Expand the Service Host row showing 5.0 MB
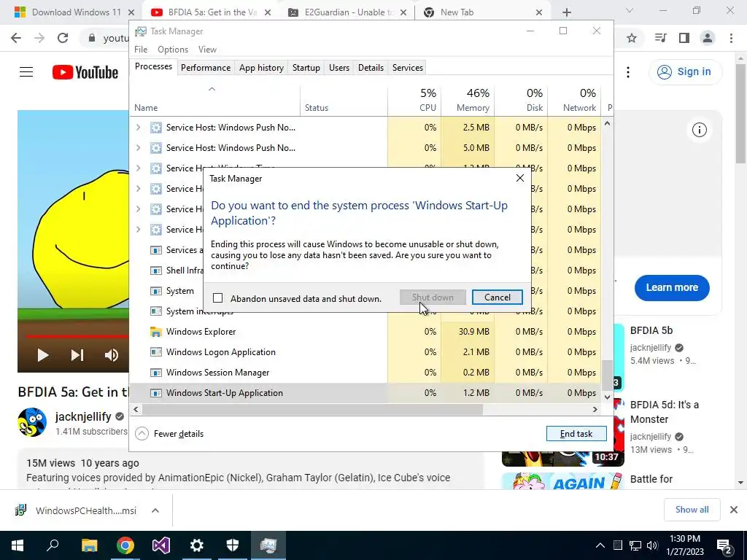The height and width of the screenshot is (560, 747). point(138,147)
